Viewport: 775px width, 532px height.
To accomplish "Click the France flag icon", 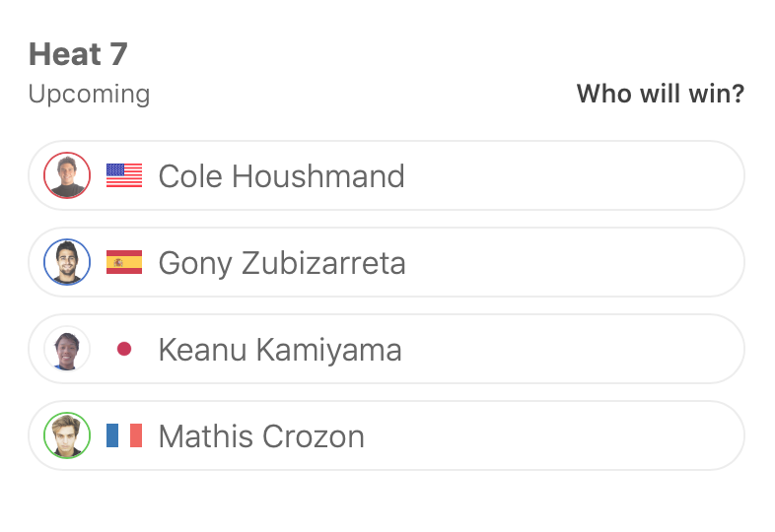I will click(124, 435).
